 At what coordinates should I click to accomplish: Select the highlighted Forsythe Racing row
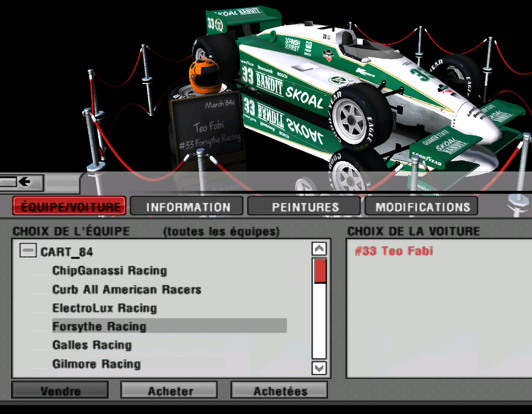tap(169, 326)
